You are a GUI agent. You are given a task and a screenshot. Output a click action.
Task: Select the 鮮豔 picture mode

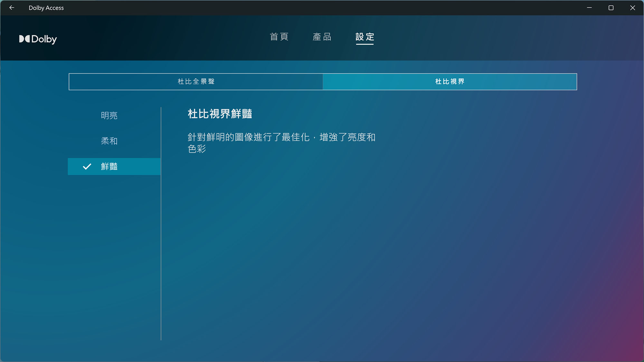tap(114, 167)
